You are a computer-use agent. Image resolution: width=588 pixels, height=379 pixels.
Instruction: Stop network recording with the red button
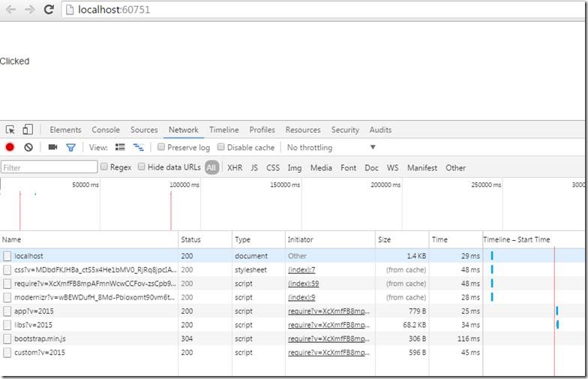pos(10,147)
